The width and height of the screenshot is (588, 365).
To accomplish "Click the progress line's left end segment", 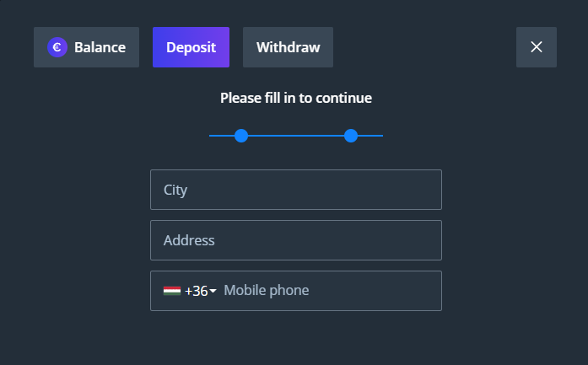I will pos(221,136).
